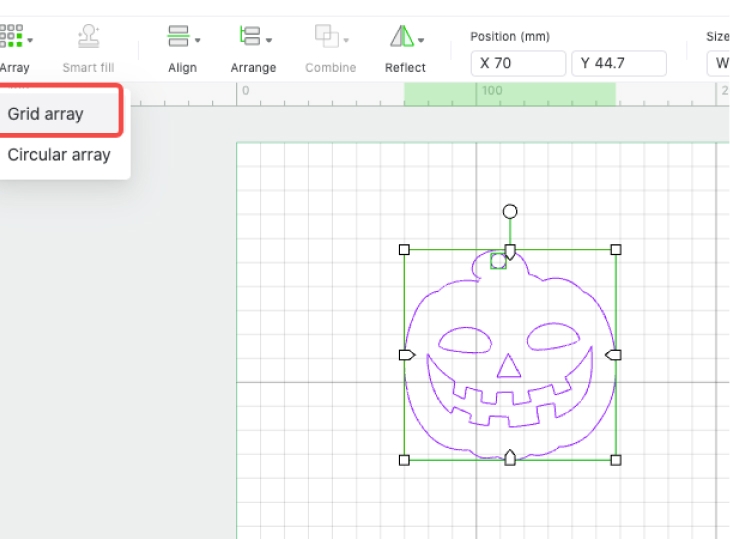Click the Smart fill tool icon
This screenshot has height=539, width=730.
pos(88,37)
